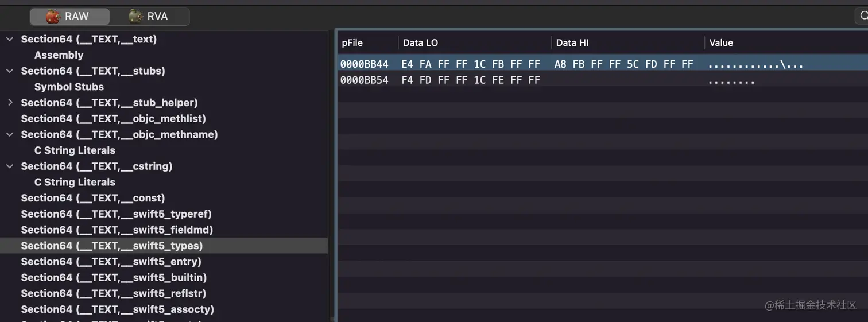Click the search magnifier icon
Image resolution: width=868 pixels, height=322 pixels.
(865, 17)
